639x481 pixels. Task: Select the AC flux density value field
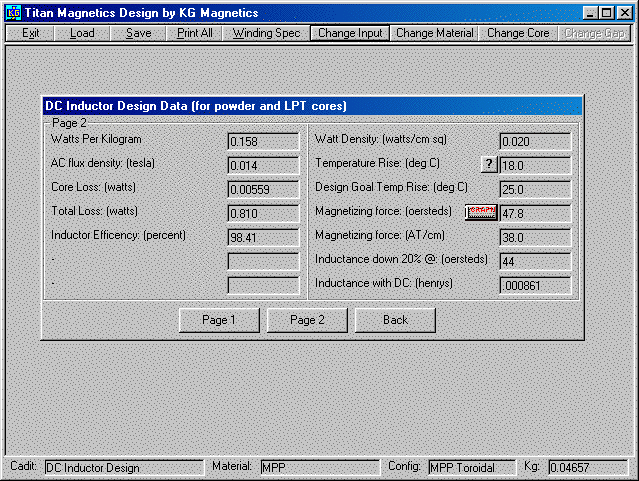(x=263, y=165)
